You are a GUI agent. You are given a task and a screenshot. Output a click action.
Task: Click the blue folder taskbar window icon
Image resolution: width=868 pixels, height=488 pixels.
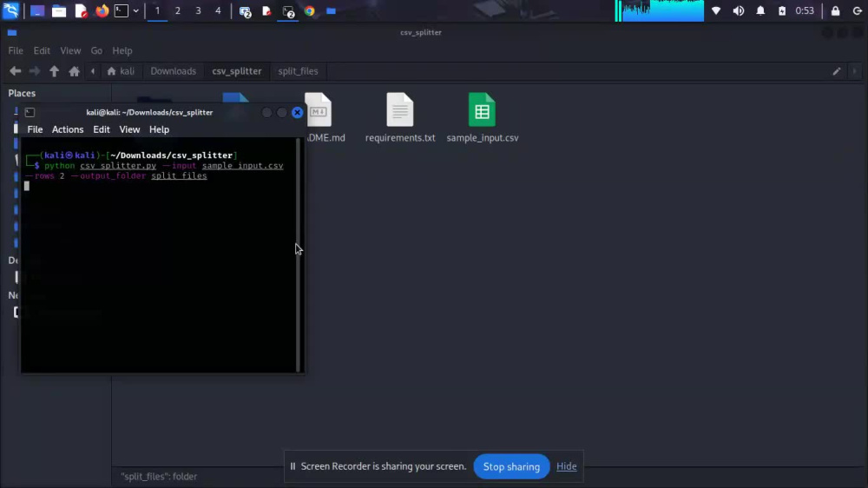[x=331, y=11]
